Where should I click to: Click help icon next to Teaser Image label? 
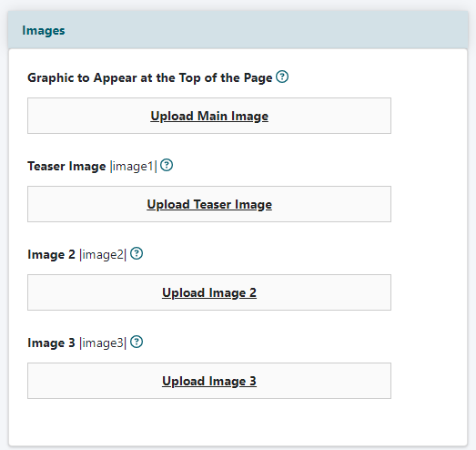pyautogui.click(x=167, y=165)
